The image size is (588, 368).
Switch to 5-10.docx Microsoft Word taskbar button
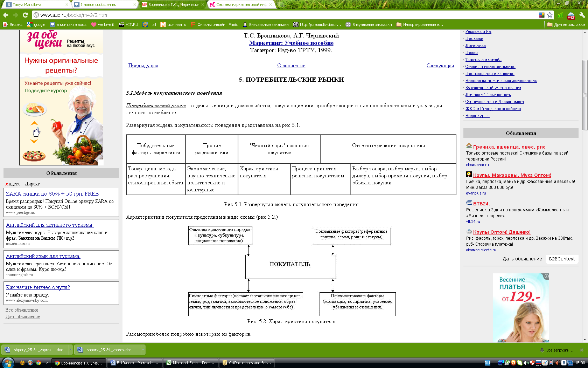pyautogui.click(x=135, y=363)
